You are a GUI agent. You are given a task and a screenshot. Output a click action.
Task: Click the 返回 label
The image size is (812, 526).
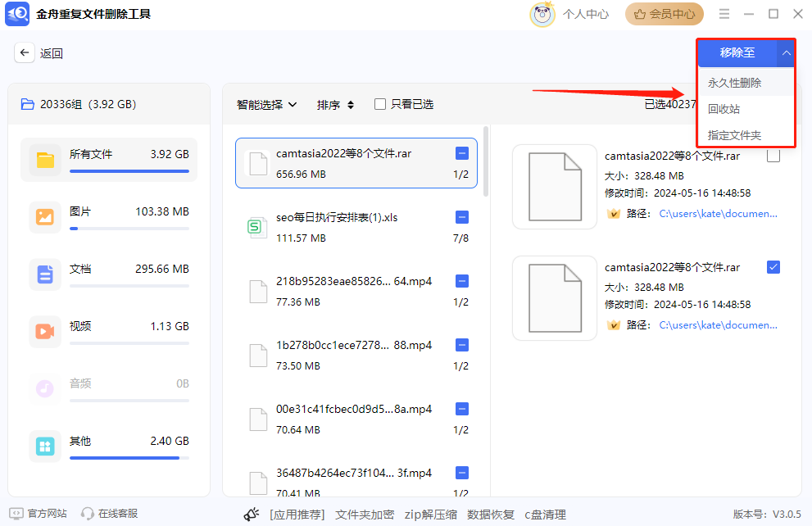[52, 53]
